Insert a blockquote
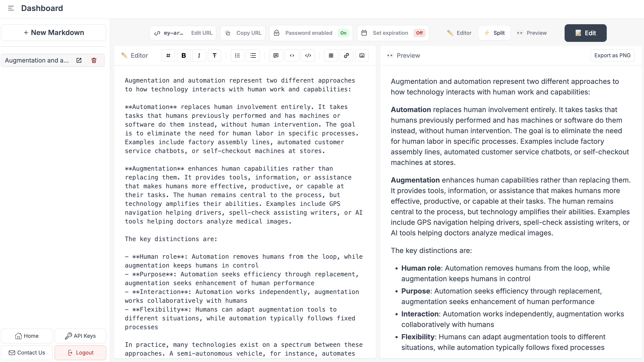Screen dimensions: 644x362 tap(275, 55)
